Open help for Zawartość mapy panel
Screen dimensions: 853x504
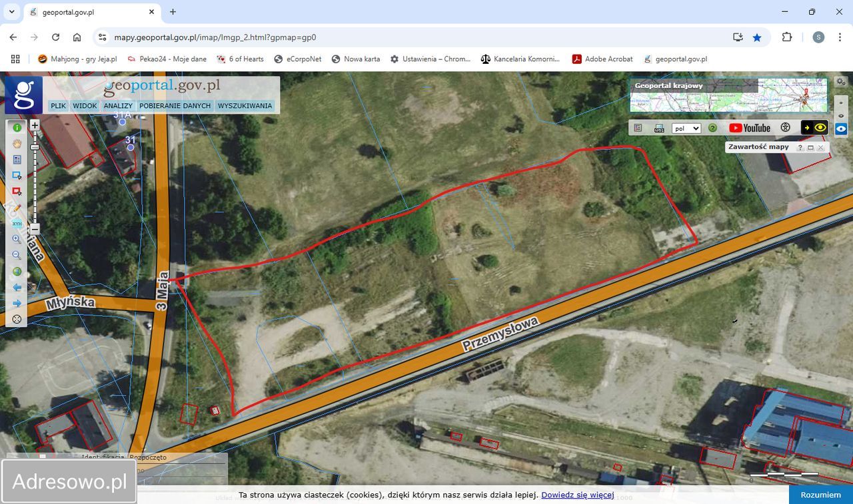pos(800,148)
